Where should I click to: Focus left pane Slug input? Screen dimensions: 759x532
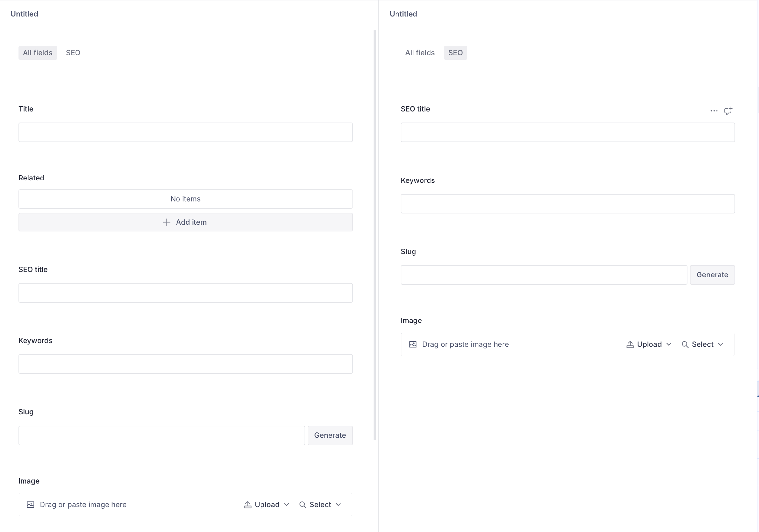162,436
